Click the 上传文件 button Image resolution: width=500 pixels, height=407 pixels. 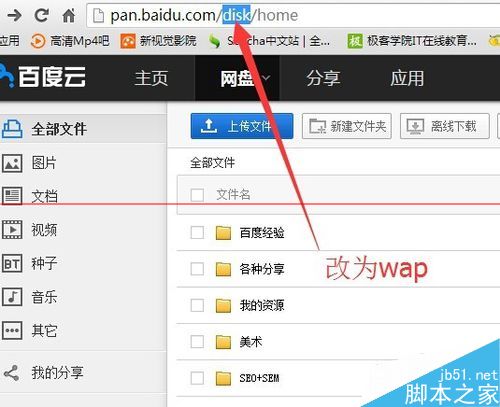tap(242, 126)
